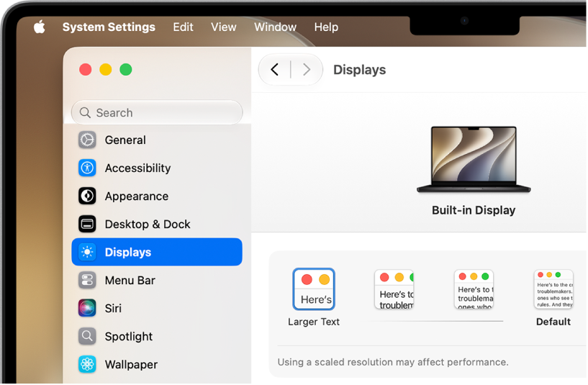This screenshot has height=385, width=588.
Task: Click the Displays sun icon
Action: pyautogui.click(x=87, y=252)
